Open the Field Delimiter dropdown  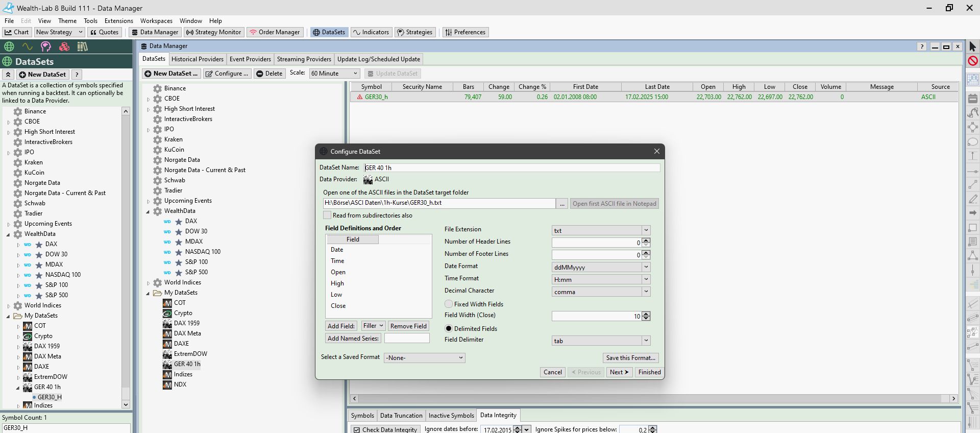click(x=646, y=341)
